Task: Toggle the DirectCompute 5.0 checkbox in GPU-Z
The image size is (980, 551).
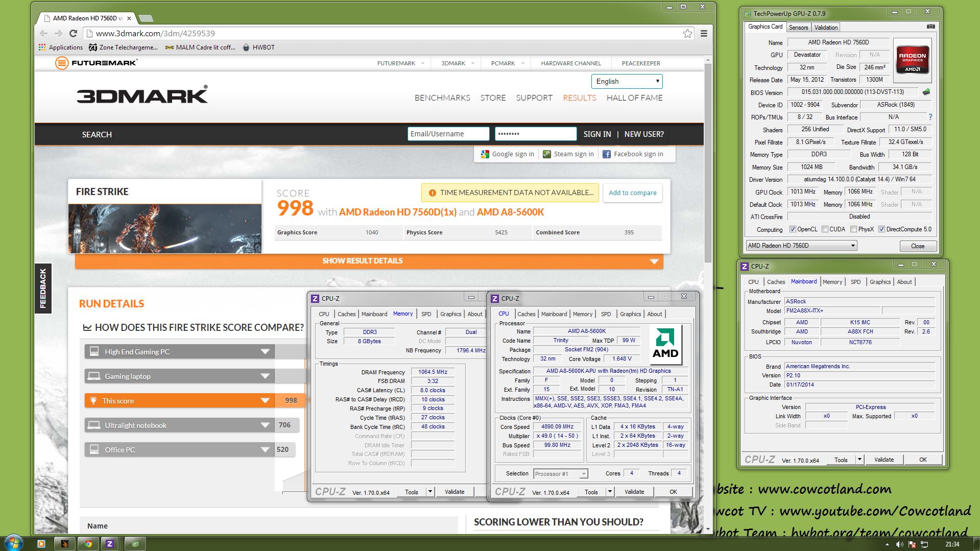Action: [881, 229]
